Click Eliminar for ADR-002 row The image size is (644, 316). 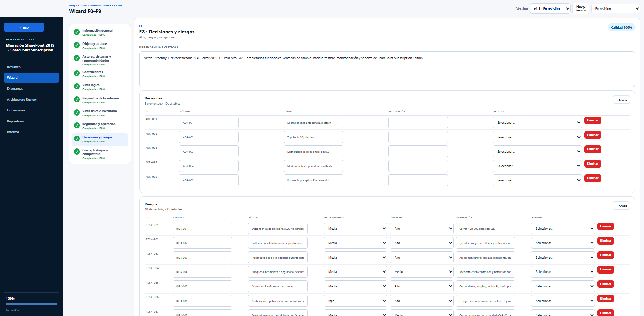click(593, 135)
